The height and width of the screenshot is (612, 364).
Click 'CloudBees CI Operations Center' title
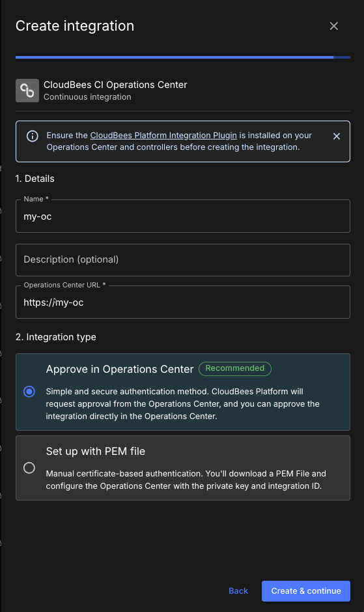[115, 85]
